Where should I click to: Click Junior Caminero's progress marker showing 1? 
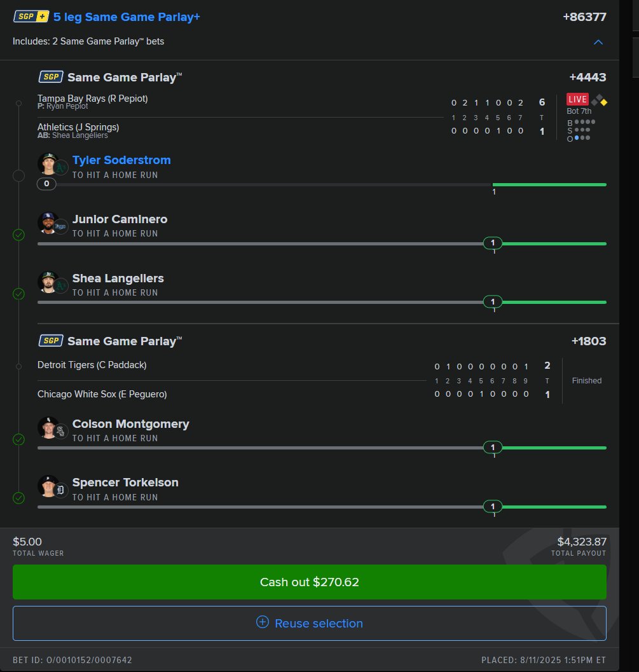click(x=492, y=243)
